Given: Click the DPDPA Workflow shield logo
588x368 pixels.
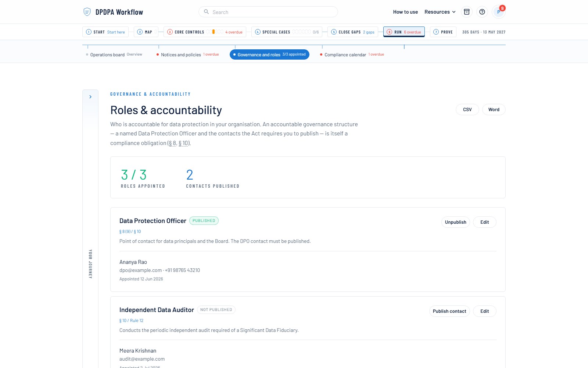Looking at the screenshot, I should click(87, 12).
